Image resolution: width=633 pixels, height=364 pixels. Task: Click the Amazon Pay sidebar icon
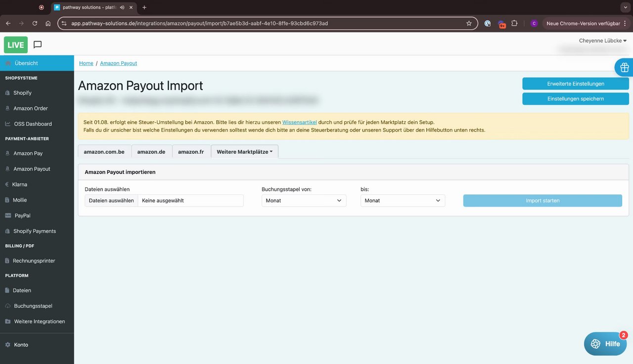click(x=7, y=153)
